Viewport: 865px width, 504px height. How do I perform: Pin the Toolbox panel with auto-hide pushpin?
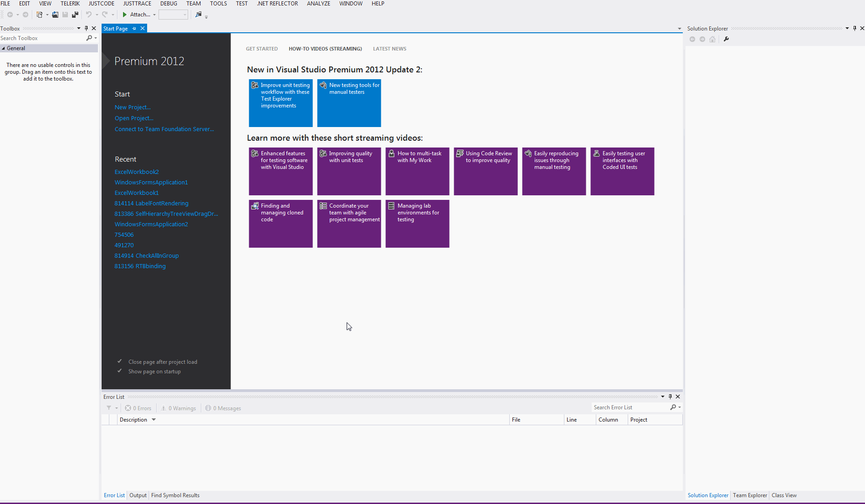(86, 28)
